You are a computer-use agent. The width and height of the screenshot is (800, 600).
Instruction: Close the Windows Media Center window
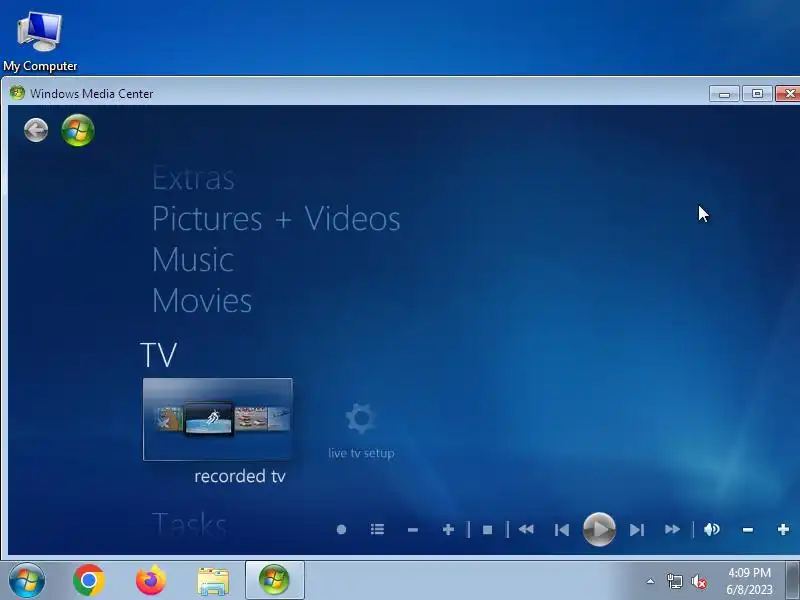788,94
